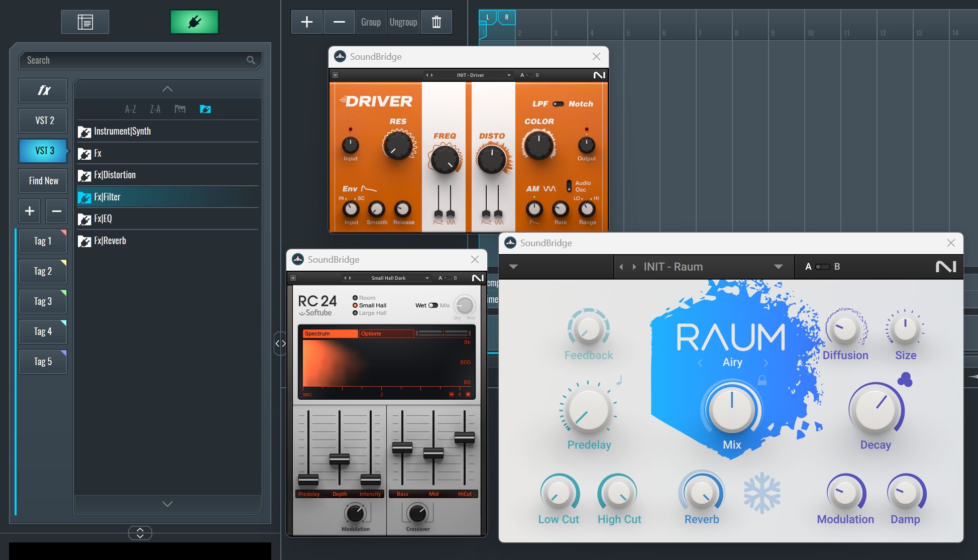978x560 pixels.
Task: Click the bottom panel expand handle
Action: pos(140,533)
